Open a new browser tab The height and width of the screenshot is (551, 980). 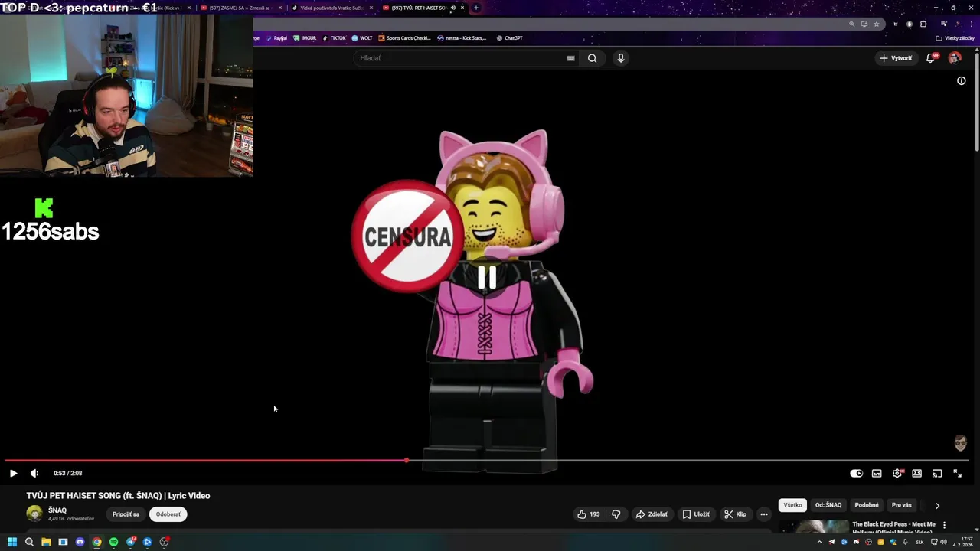476,8
